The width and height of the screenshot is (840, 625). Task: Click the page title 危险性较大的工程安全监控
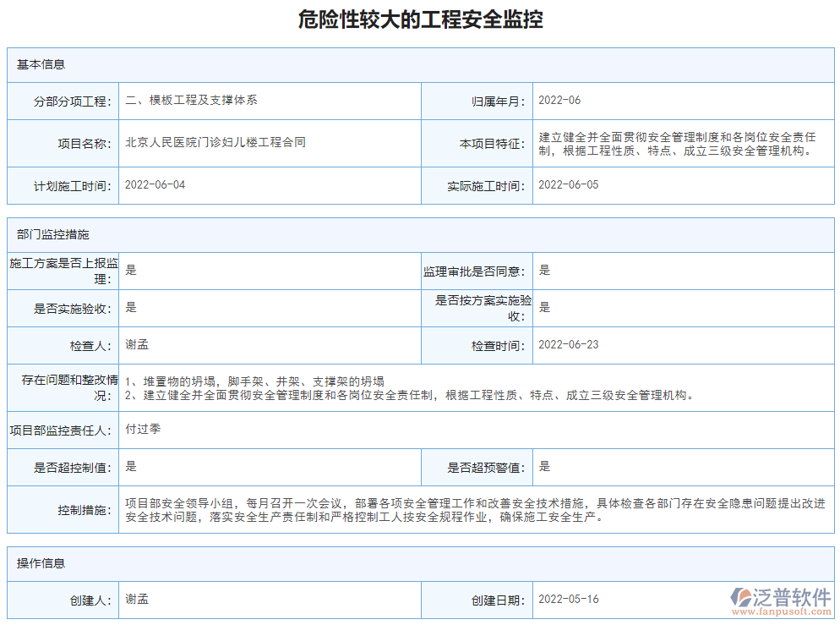[x=420, y=17]
